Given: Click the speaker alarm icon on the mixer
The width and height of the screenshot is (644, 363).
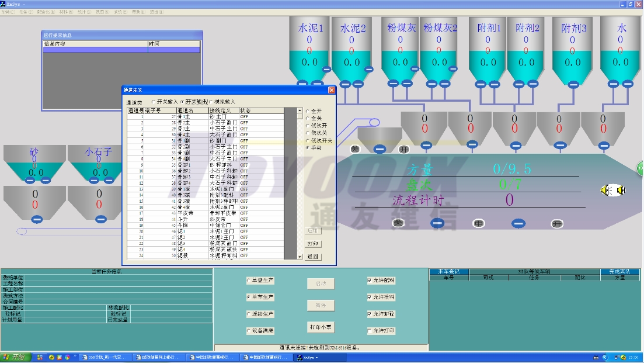Looking at the screenshot, I should [613, 191].
